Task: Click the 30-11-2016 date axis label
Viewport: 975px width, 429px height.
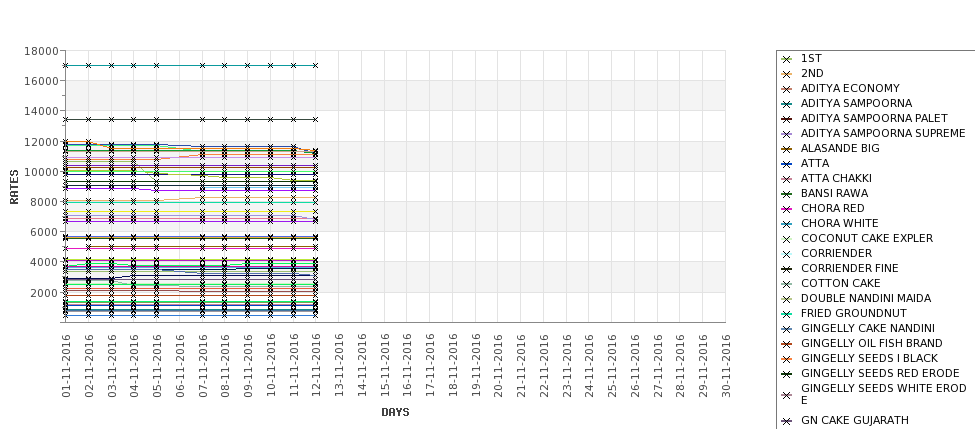Action: pos(726,366)
